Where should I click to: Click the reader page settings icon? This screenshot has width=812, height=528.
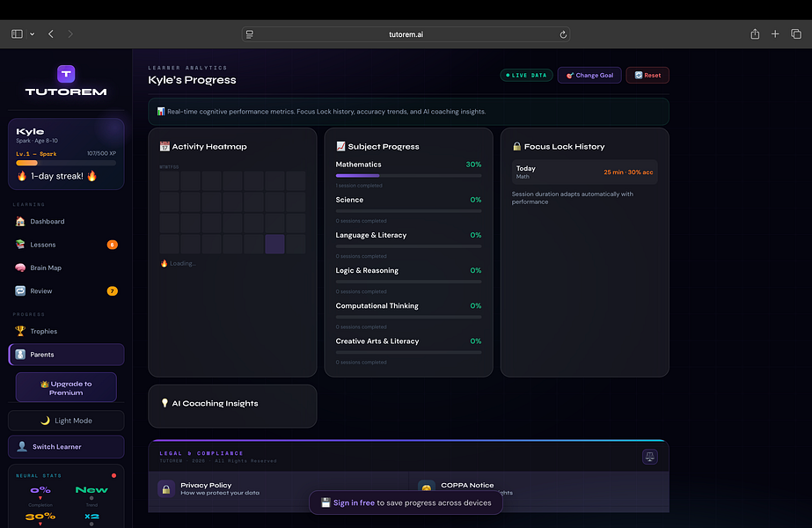[x=250, y=34]
